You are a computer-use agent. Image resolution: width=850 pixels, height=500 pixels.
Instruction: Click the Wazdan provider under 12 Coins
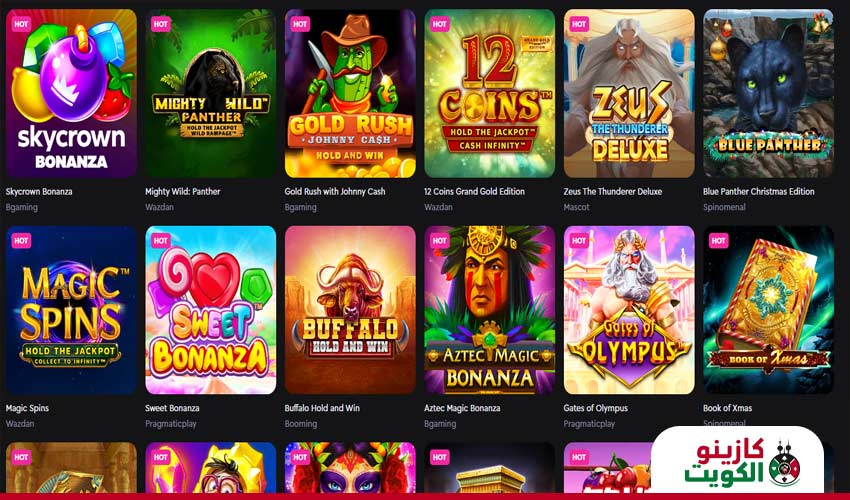coord(438,207)
